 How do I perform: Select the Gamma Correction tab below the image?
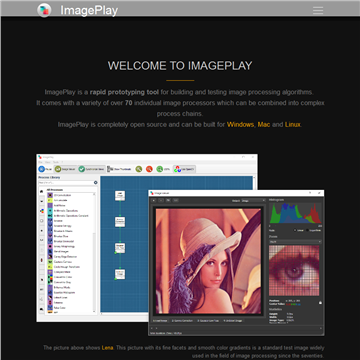coord(182,321)
